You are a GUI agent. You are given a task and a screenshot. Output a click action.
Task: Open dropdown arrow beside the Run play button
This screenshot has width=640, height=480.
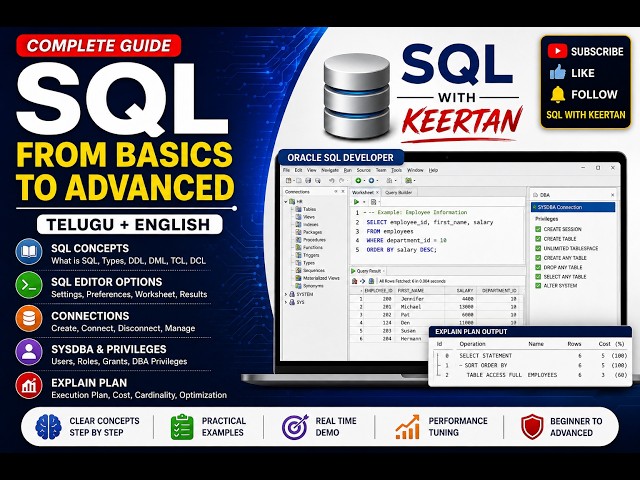coord(364,202)
